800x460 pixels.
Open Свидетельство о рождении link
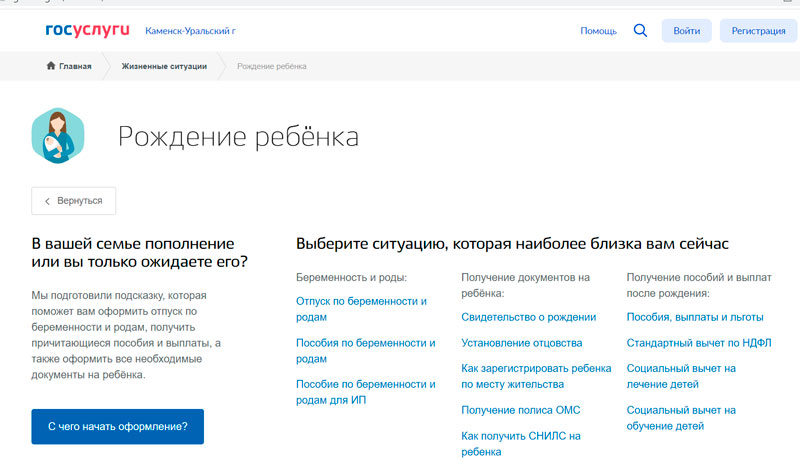click(528, 317)
